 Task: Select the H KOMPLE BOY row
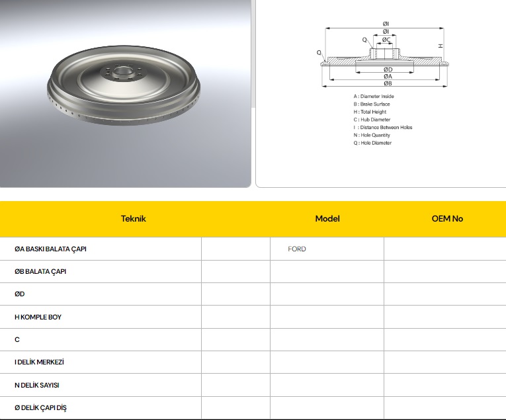[38, 317]
